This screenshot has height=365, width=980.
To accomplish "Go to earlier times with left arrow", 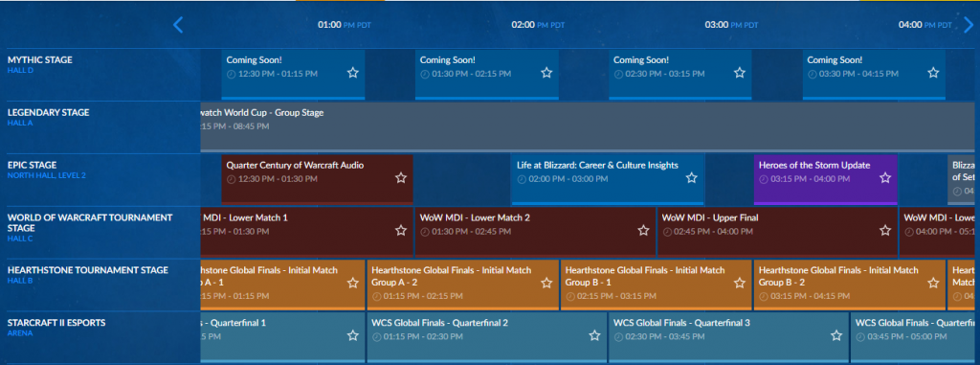I will pos(178,25).
